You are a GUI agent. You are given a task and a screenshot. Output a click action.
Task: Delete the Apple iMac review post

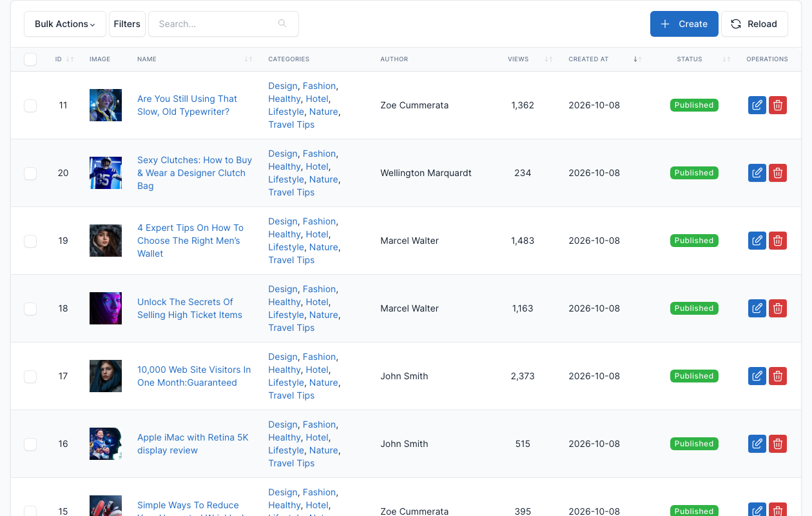[778, 444]
